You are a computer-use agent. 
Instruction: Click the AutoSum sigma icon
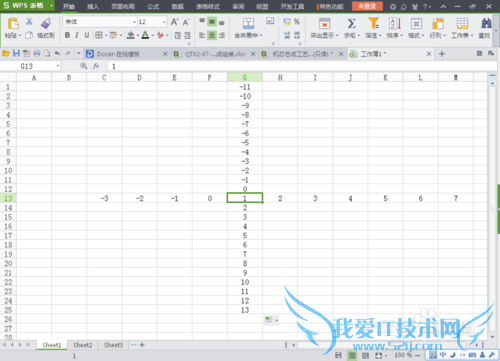[x=351, y=24]
